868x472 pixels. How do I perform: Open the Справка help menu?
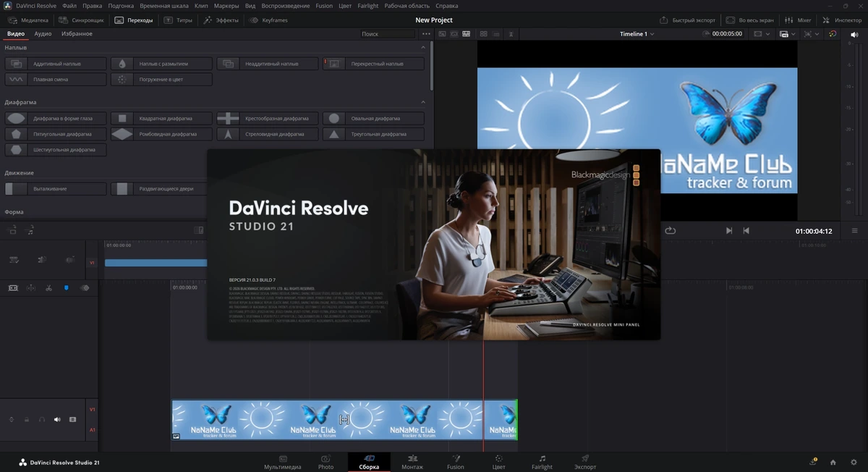coord(447,6)
